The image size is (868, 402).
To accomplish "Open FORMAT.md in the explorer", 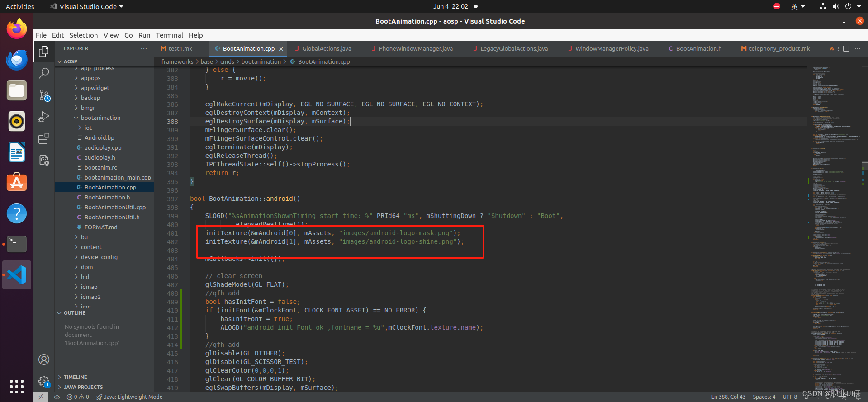I will pyautogui.click(x=100, y=227).
